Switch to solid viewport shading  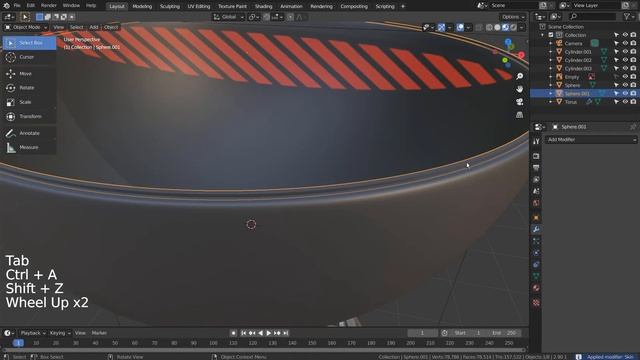[497, 27]
